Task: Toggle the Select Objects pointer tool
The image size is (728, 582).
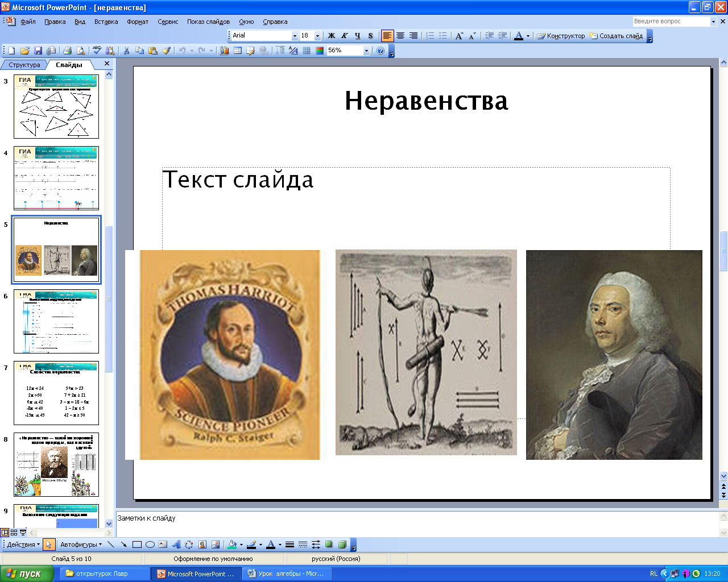Action: click(49, 544)
